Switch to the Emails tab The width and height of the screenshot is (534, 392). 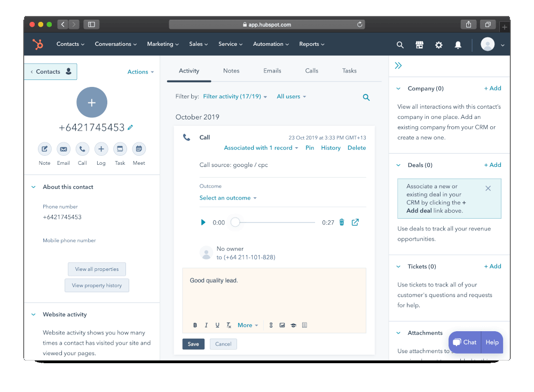point(272,70)
